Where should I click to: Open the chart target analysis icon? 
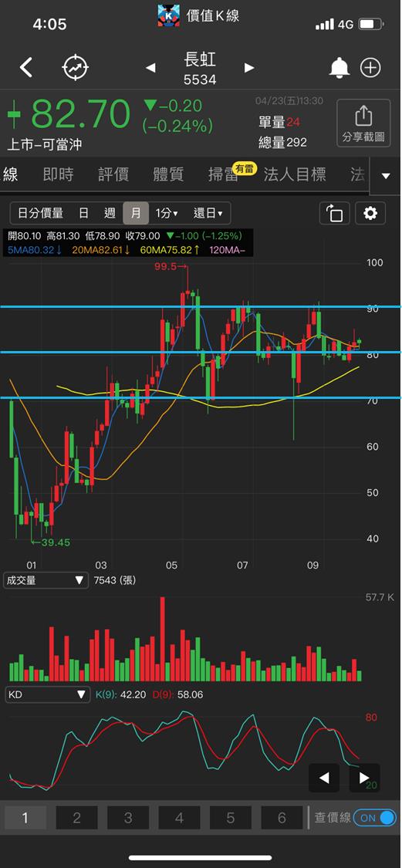coord(76,68)
